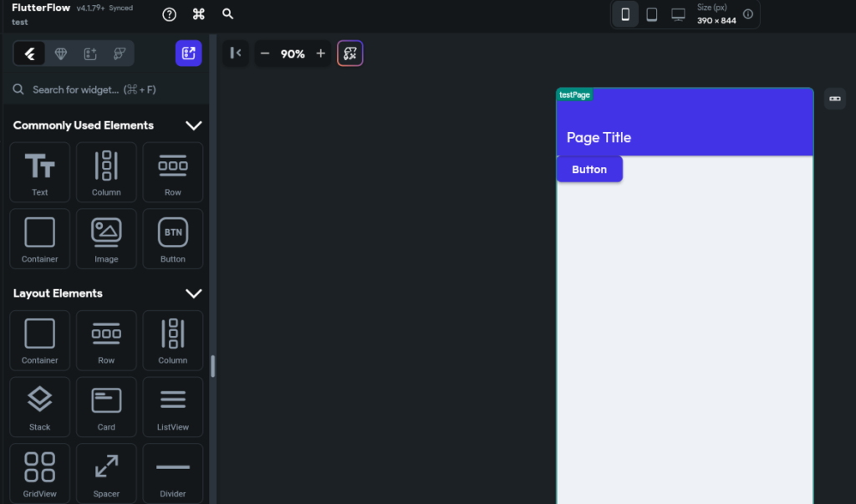This screenshot has width=856, height=504.
Task: Switch canvas to tablet device view
Action: click(652, 14)
